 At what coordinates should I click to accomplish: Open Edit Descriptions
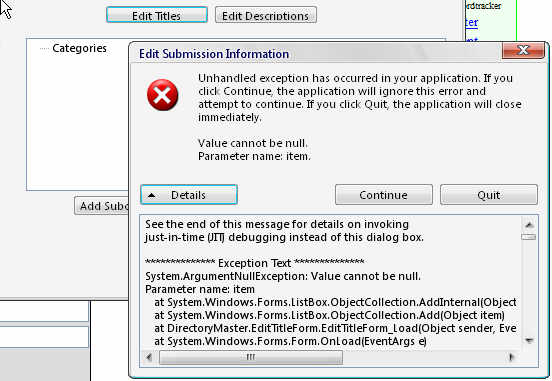pyautogui.click(x=266, y=15)
